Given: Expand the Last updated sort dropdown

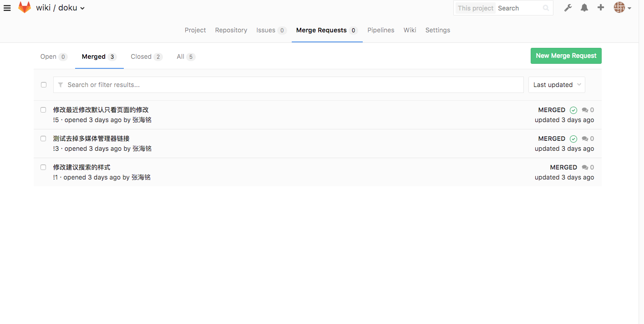Looking at the screenshot, I should 557,85.
